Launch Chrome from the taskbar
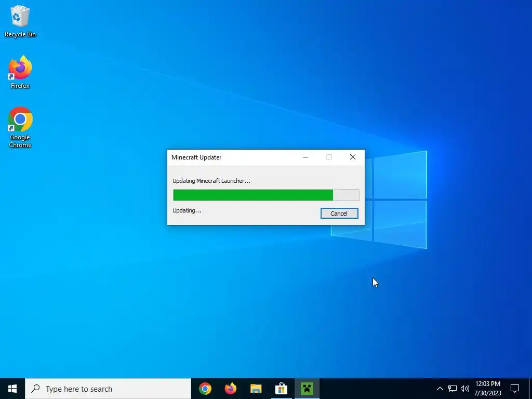Screen dimensions: 532x399 (205, 389)
